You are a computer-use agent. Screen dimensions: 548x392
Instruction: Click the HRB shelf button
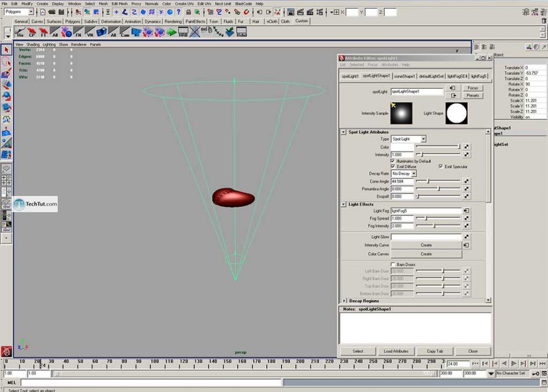[183, 32]
